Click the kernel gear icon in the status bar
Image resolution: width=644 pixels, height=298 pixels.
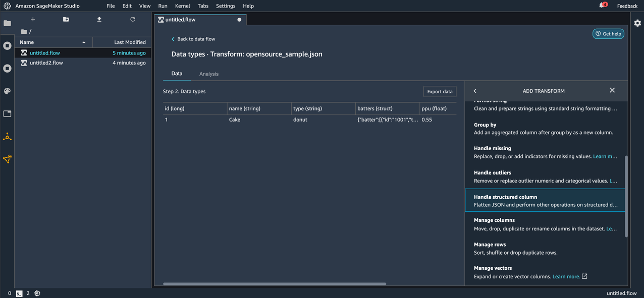37,293
